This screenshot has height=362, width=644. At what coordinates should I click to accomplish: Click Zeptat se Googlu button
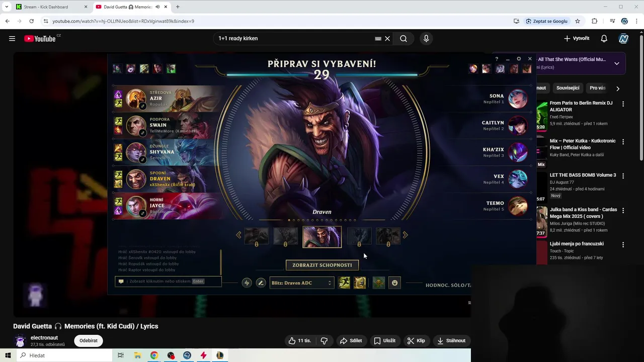pyautogui.click(x=547, y=21)
